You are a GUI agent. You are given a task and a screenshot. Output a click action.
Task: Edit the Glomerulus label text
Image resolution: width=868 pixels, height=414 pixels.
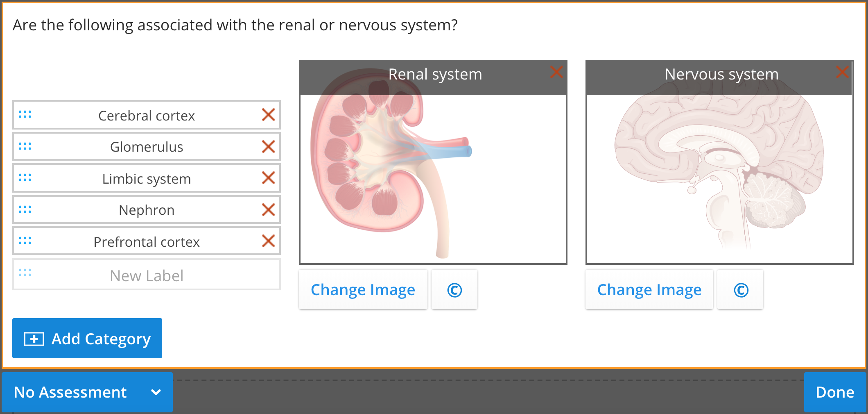147,147
